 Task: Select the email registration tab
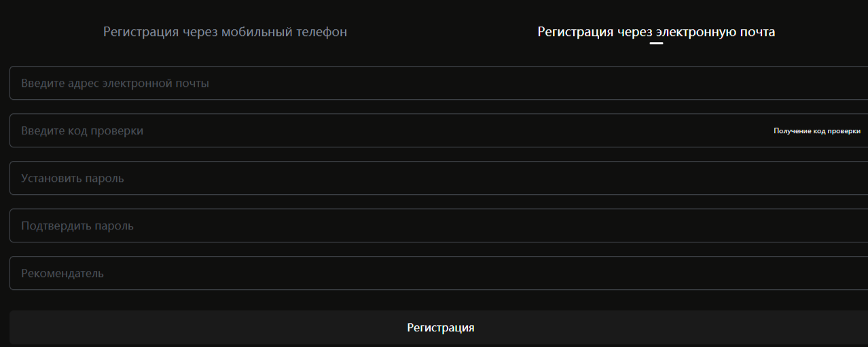click(656, 32)
